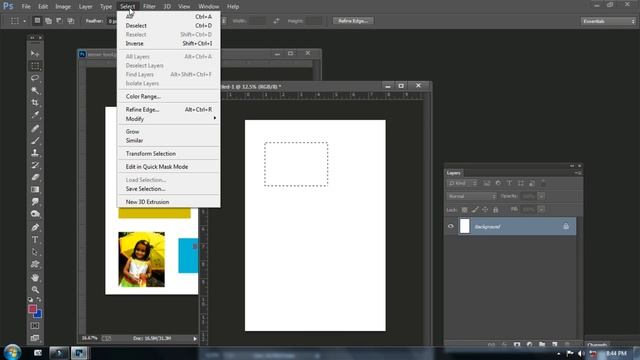Open the Windows Start button
The image size is (640, 360).
(12, 352)
